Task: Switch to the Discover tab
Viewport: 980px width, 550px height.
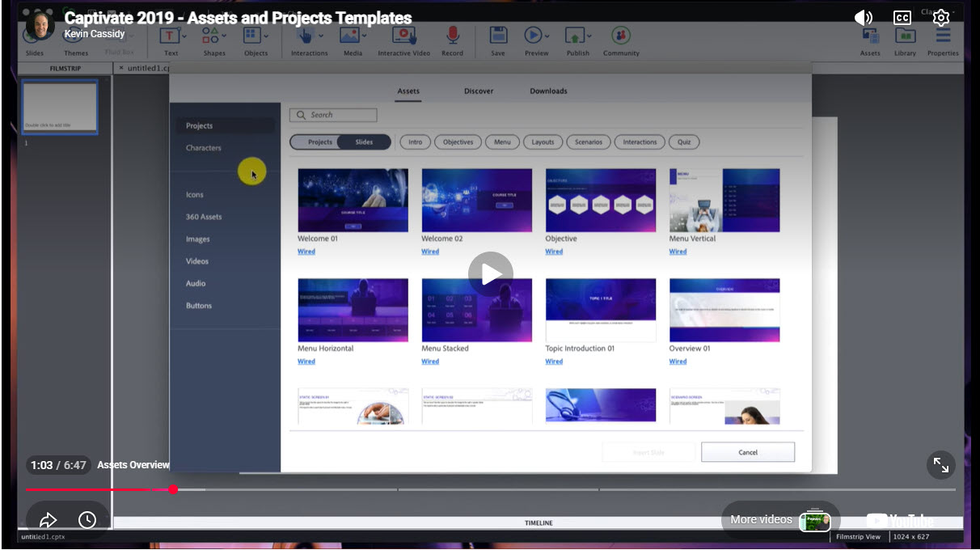Action: point(479,91)
